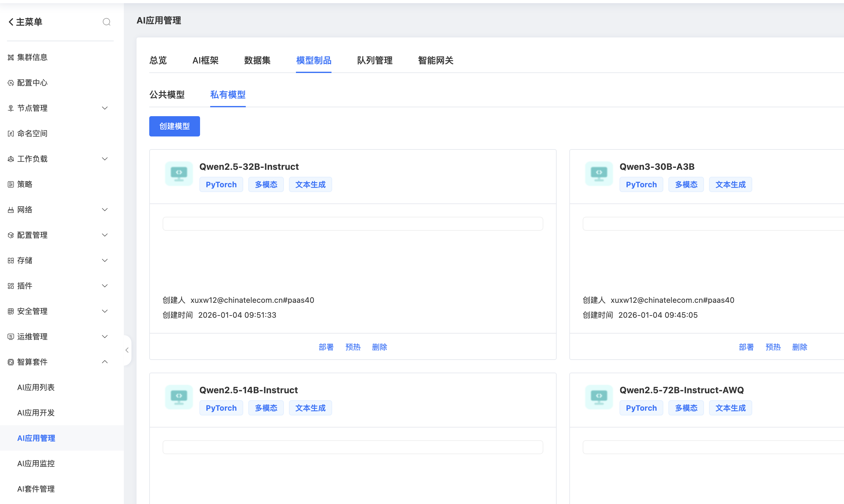Switch to the 公共模型 sub-tab
The image size is (844, 504).
point(167,95)
